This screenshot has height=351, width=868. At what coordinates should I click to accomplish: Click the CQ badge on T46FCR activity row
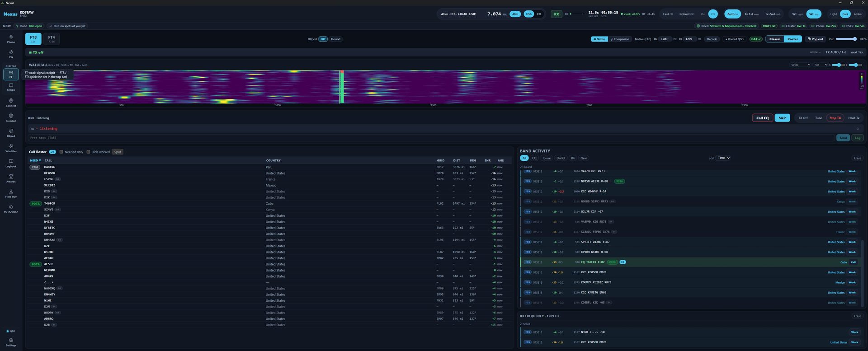click(x=623, y=262)
